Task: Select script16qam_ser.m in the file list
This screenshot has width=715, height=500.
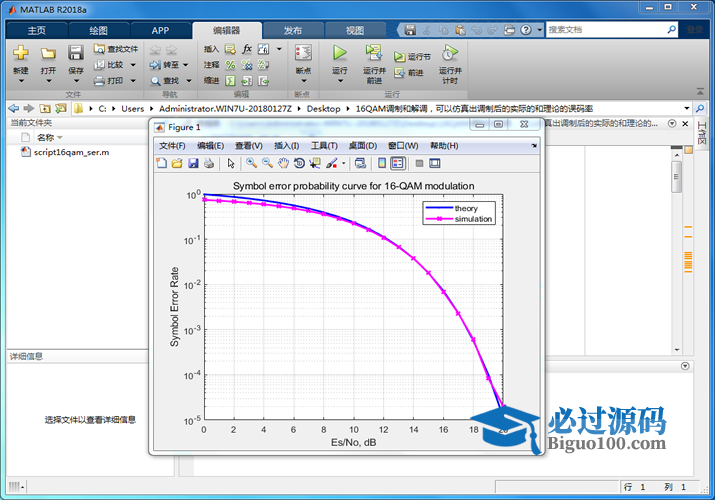Action: point(71,153)
